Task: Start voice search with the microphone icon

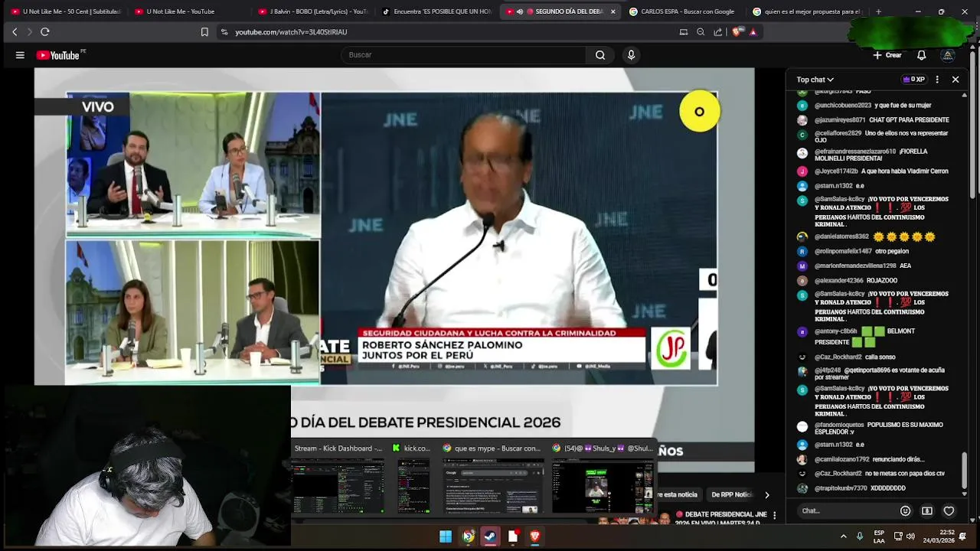Action: (x=631, y=55)
